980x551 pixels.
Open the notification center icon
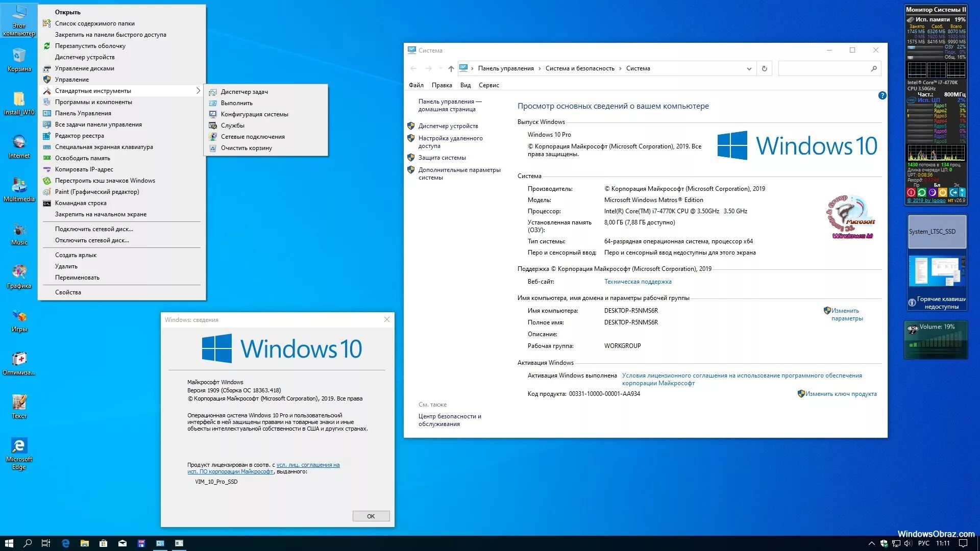pos(963,543)
